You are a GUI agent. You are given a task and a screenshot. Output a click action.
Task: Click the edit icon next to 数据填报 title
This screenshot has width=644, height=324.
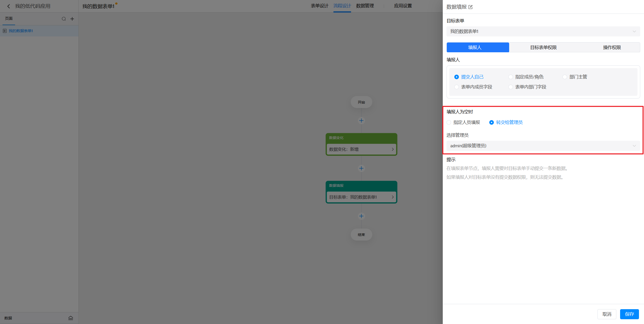coord(470,7)
